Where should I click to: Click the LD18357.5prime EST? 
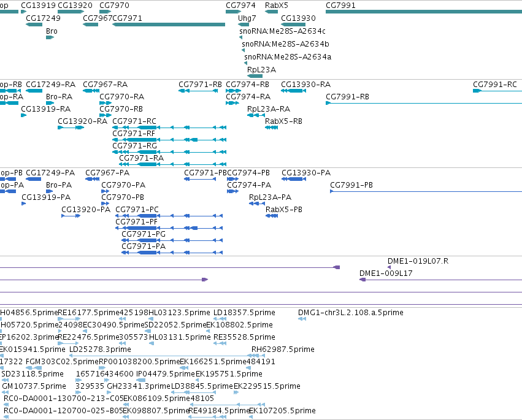coord(220,319)
